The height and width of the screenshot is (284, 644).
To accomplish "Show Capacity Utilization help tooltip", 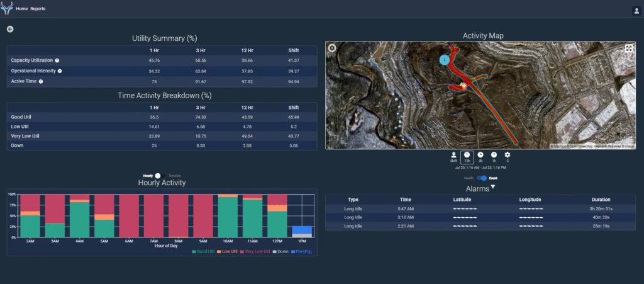I will click(x=57, y=60).
